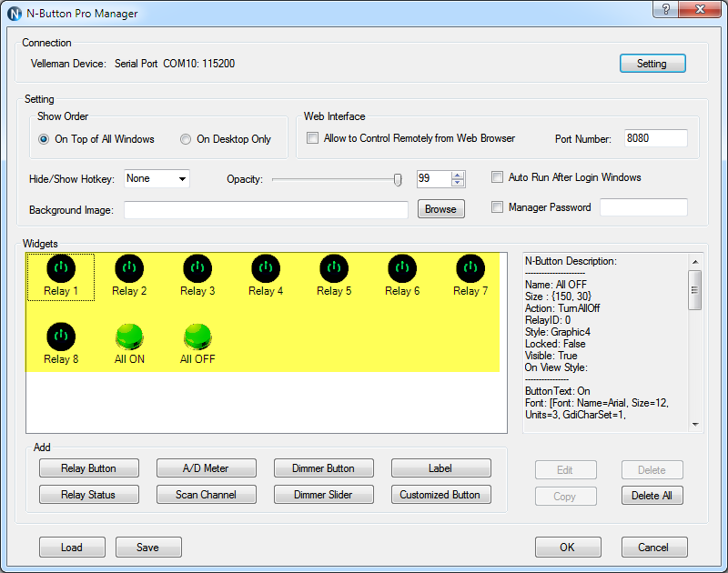This screenshot has height=573, width=728.
Task: Click the 'Visible: True' description line
Action: tap(551, 356)
